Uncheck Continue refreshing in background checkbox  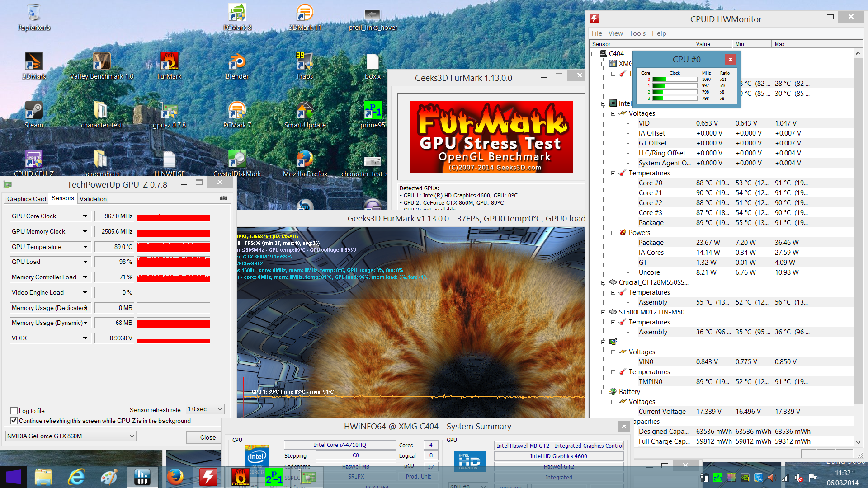click(x=14, y=421)
